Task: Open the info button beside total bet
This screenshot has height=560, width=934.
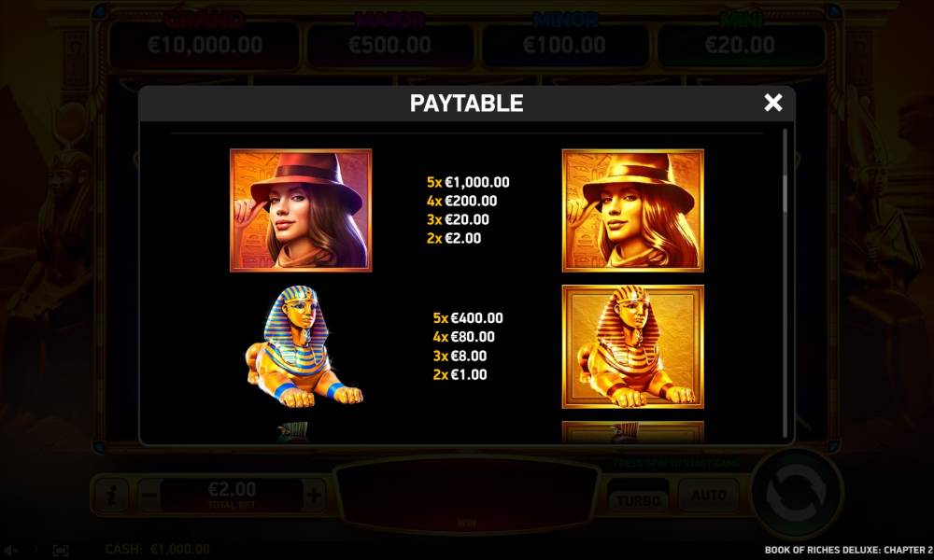Action: pos(112,495)
